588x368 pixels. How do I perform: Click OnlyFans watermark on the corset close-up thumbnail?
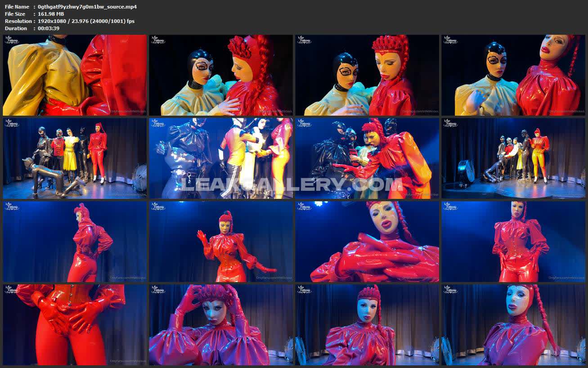point(128,361)
